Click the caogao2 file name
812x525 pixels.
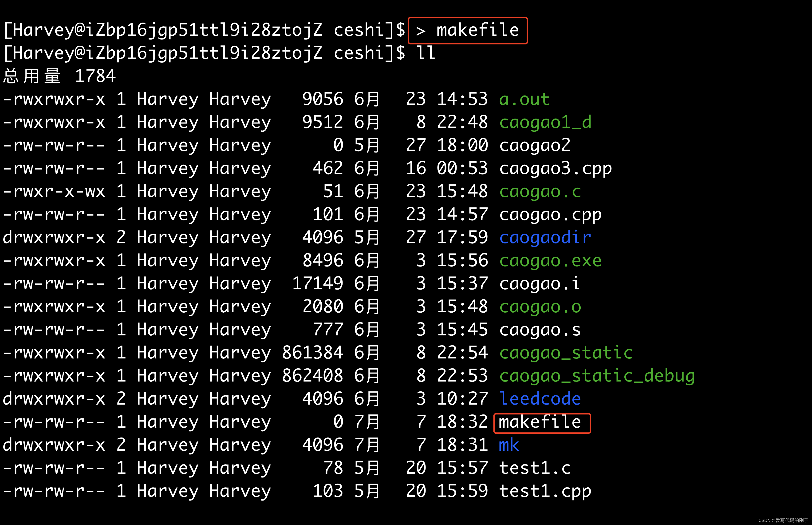535,145
